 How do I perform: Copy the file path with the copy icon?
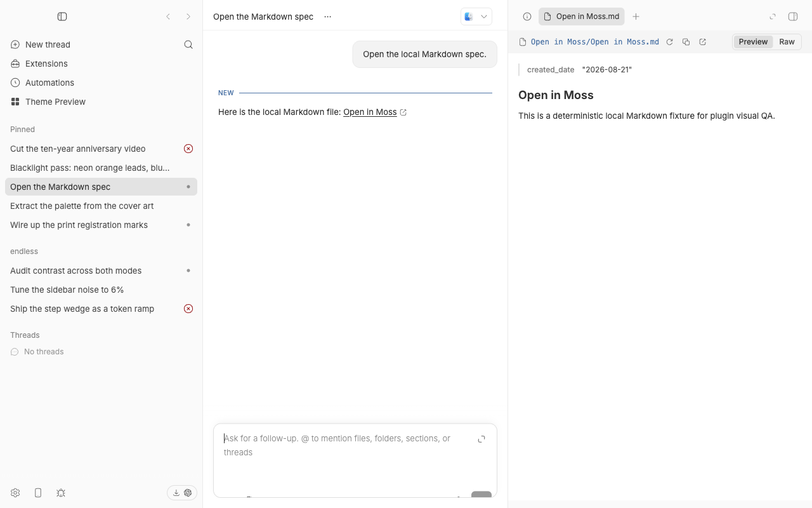click(x=686, y=42)
